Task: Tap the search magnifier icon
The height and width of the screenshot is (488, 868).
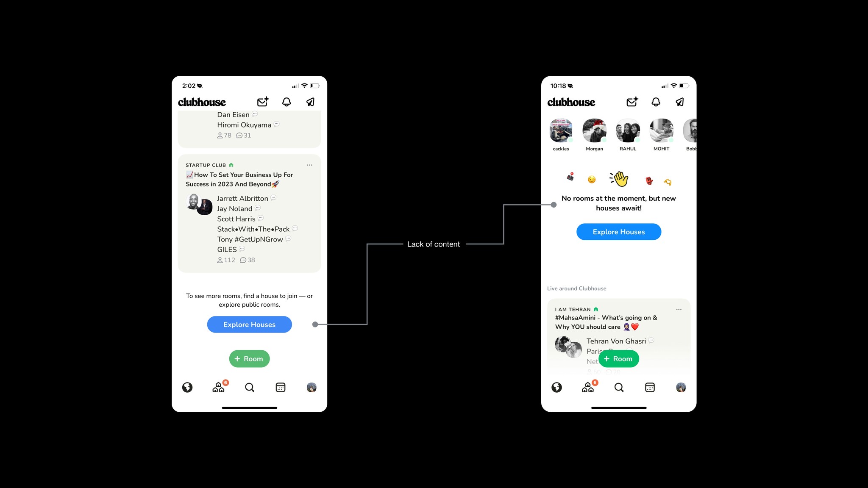Action: click(249, 387)
